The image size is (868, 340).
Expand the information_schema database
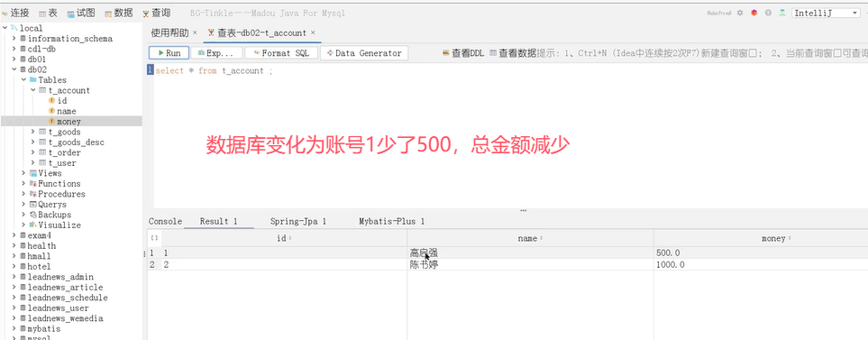(14, 39)
